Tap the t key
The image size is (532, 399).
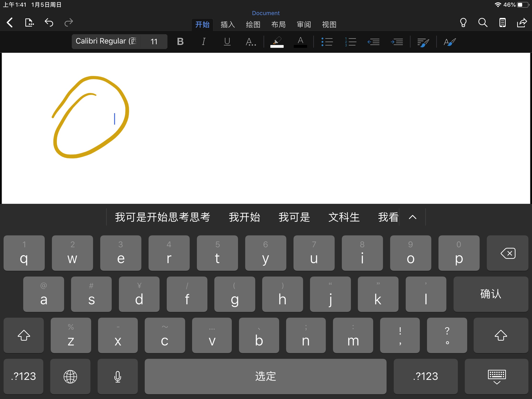(x=217, y=253)
